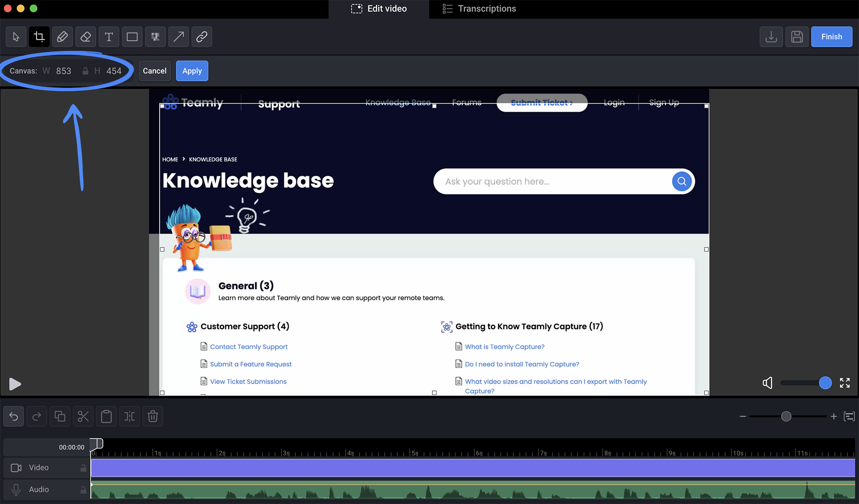
Task: Adjust the timeline zoom slider
Action: pos(786,417)
